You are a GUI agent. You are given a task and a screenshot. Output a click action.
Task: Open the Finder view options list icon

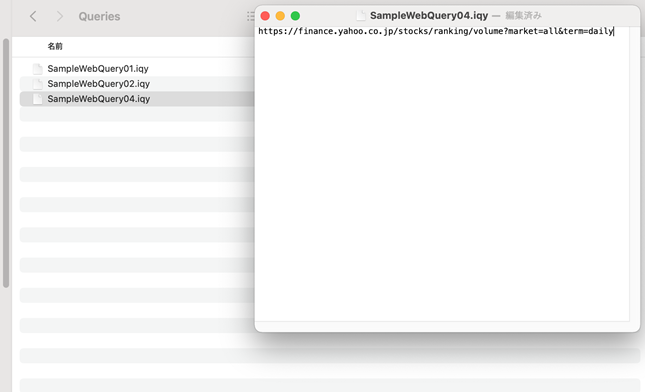250,16
